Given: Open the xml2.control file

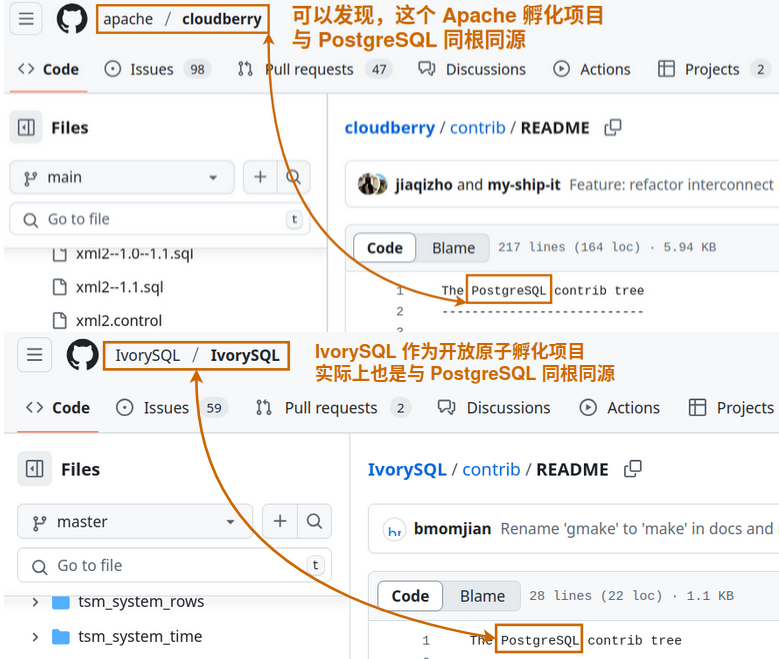Looking at the screenshot, I should (x=118, y=321).
